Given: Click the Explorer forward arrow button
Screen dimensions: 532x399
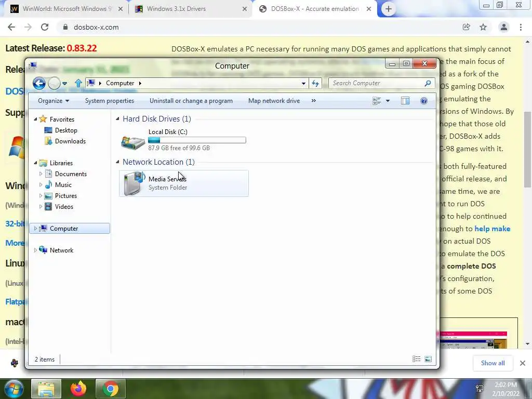Looking at the screenshot, I should tap(54, 83).
